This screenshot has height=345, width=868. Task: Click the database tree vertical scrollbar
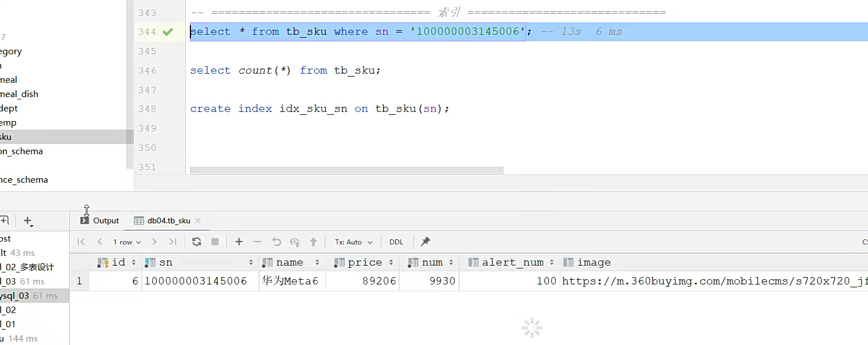(x=130, y=84)
